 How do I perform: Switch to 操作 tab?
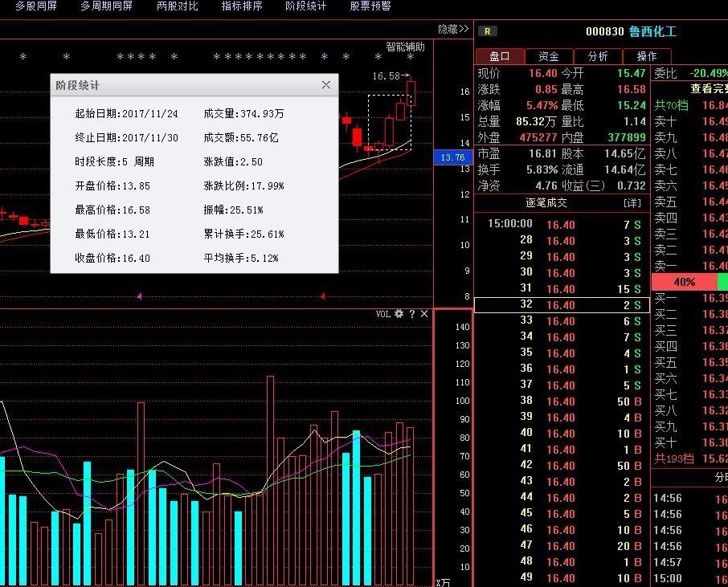pyautogui.click(x=647, y=56)
